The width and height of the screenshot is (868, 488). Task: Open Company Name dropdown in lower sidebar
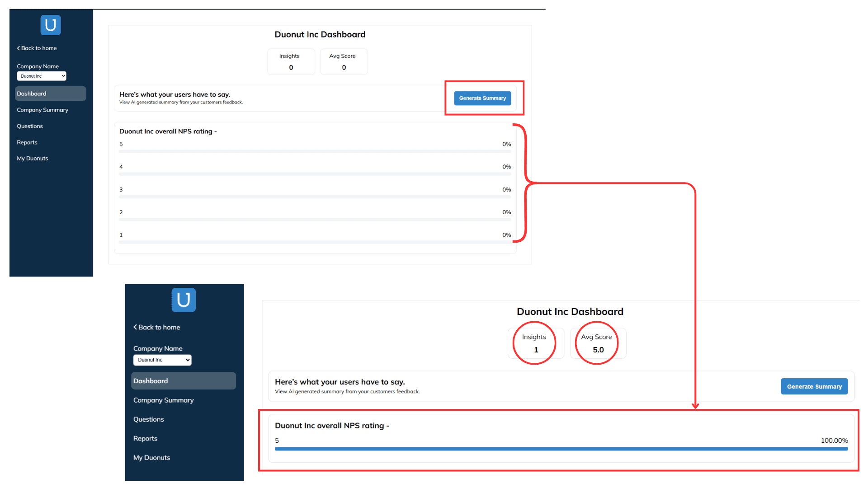click(x=162, y=360)
